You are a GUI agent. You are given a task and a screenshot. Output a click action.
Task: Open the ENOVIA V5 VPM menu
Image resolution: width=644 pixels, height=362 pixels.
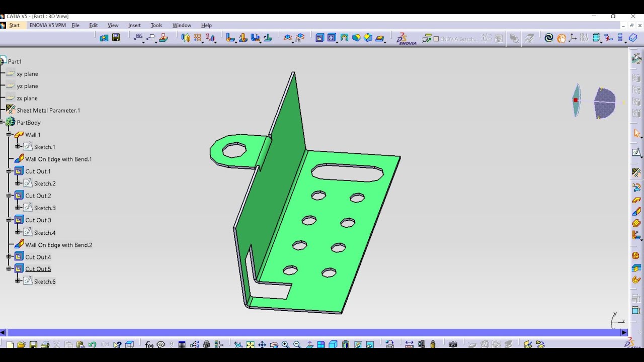point(47,25)
